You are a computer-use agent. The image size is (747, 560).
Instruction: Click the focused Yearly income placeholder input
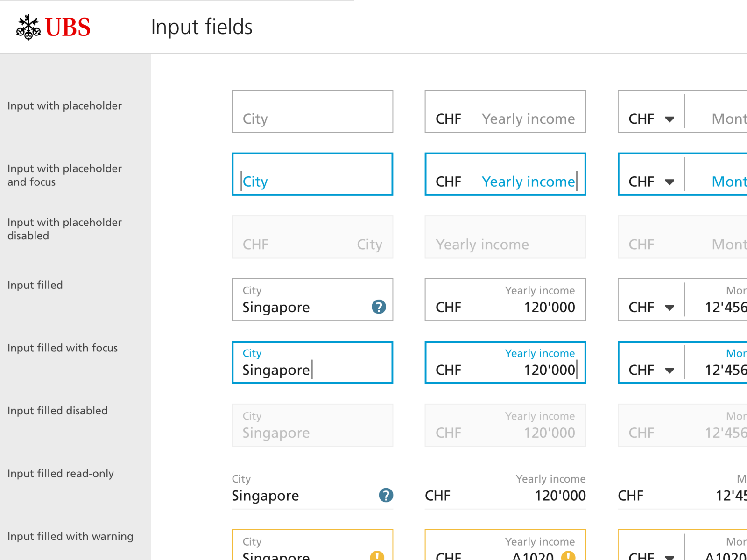[505, 174]
